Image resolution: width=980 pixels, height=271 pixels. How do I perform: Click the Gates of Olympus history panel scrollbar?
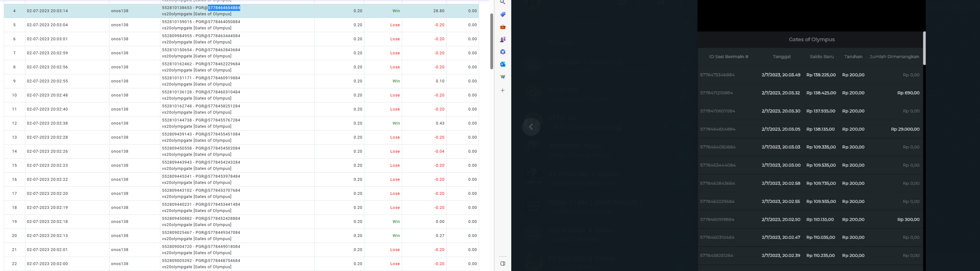(x=924, y=48)
